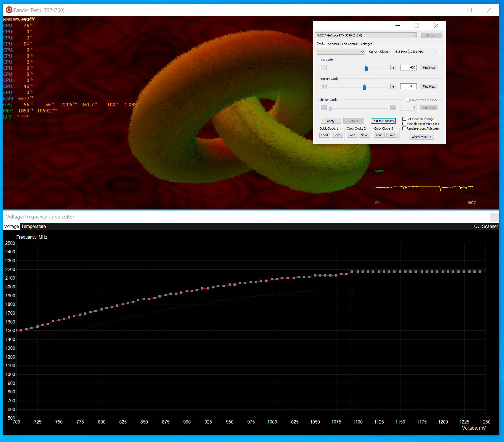Maximize the Render Test window
Image resolution: width=504 pixels, height=442 pixels.
(469, 10)
